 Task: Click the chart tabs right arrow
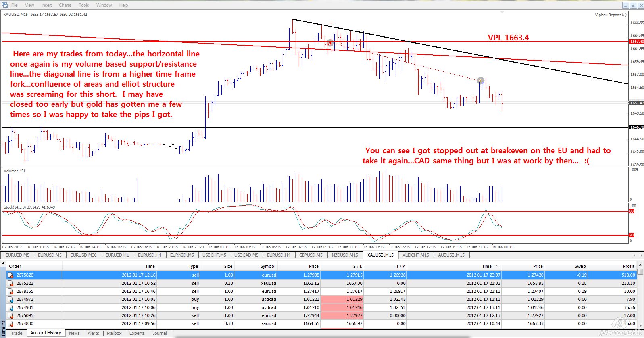pos(641,255)
